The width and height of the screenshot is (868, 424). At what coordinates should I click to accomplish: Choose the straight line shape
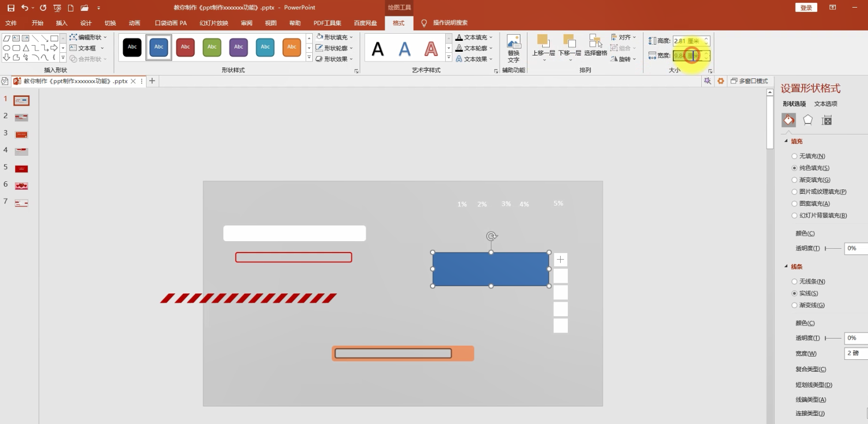pos(35,38)
